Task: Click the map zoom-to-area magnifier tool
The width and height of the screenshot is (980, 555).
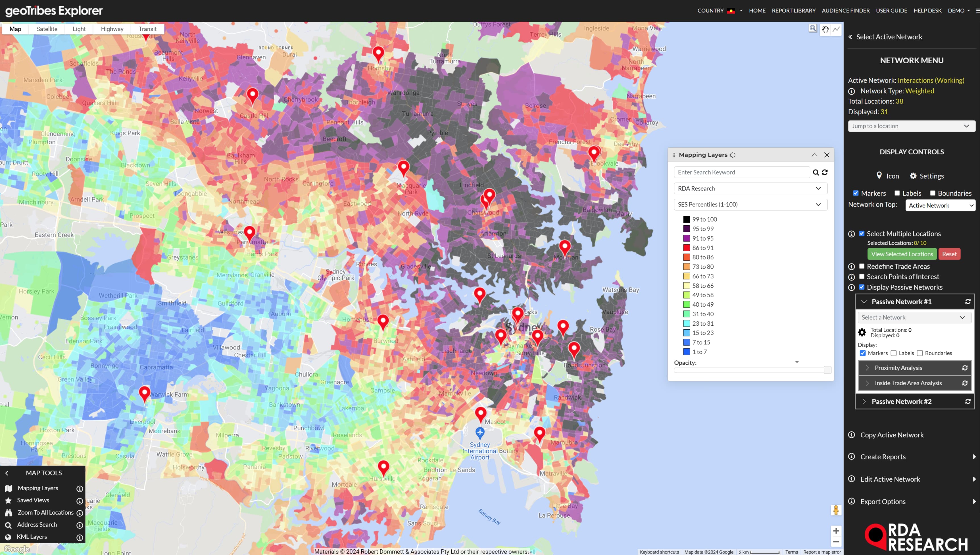Action: (813, 29)
